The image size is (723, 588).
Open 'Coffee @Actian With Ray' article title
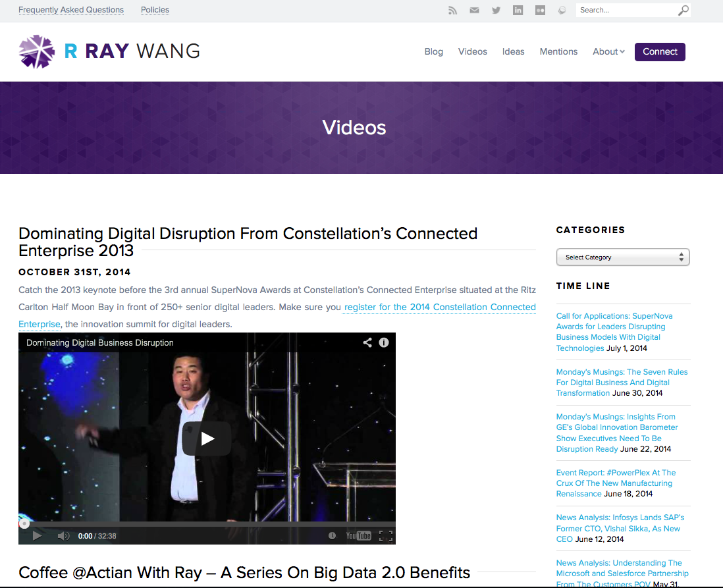[244, 572]
